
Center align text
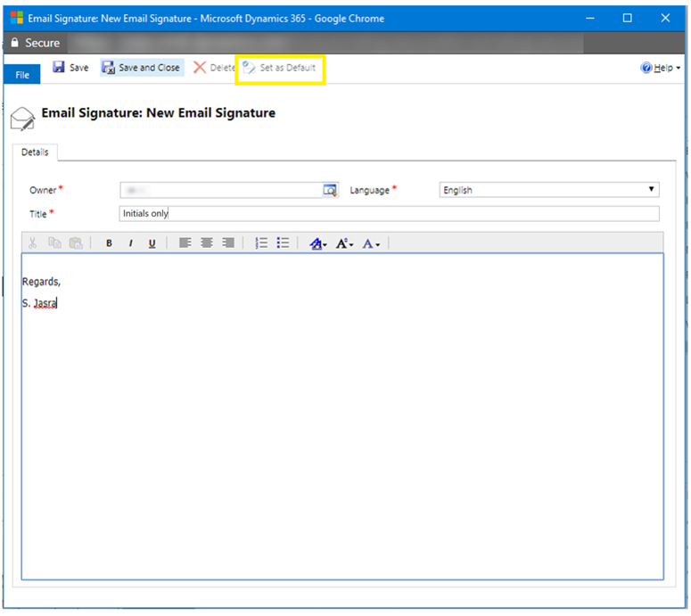click(x=207, y=242)
